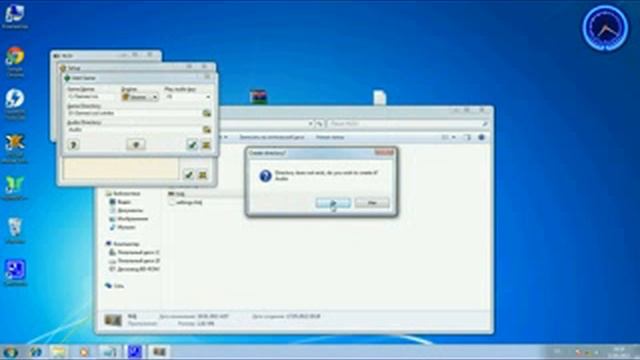Click the clock gadget on desktop

pos(605,28)
